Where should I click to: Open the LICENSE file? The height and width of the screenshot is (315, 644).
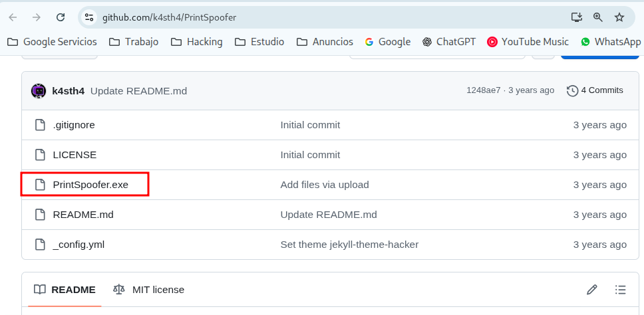coord(75,155)
